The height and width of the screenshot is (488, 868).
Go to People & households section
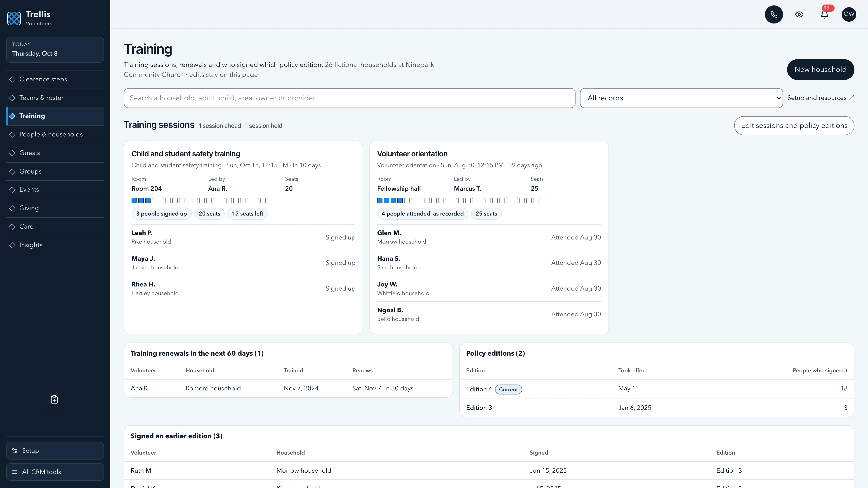(55, 135)
